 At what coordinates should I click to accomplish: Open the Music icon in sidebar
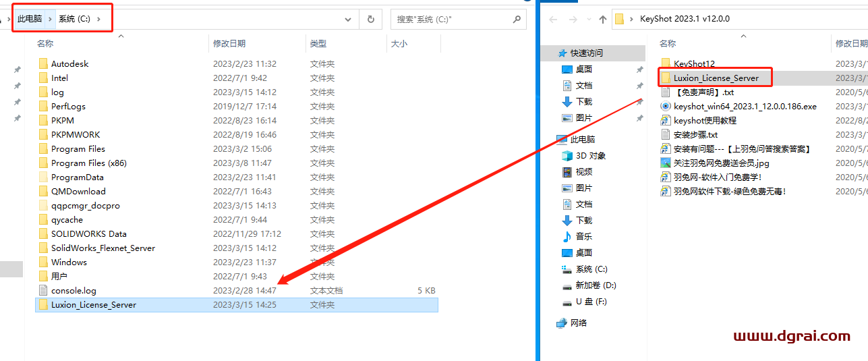[x=567, y=236]
